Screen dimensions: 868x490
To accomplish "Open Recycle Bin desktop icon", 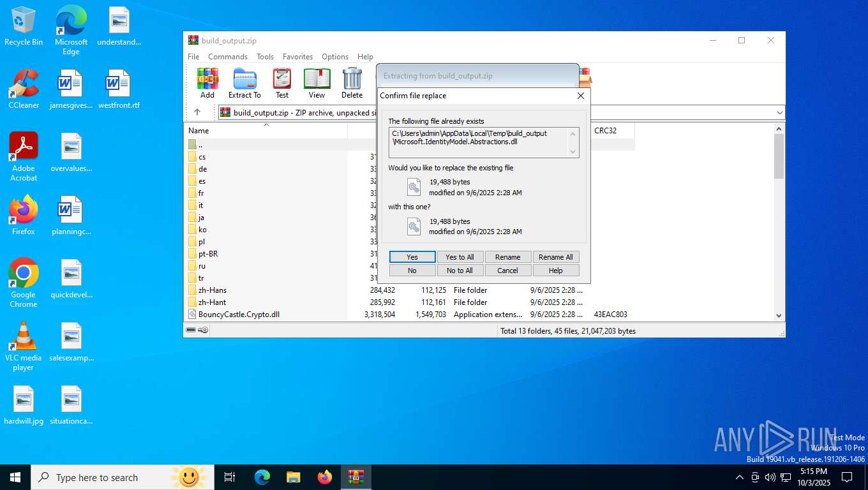I will click(x=24, y=27).
